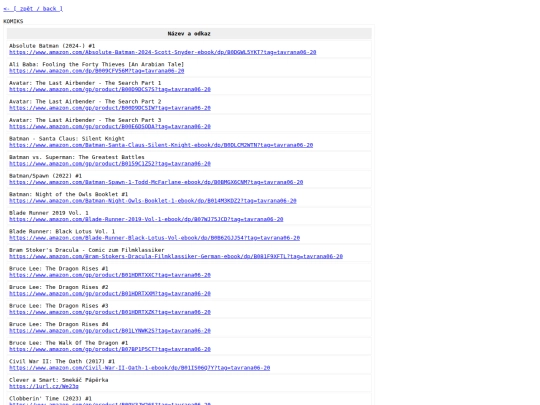Open the Absolute Batman 2024 Amazon link

point(163,52)
